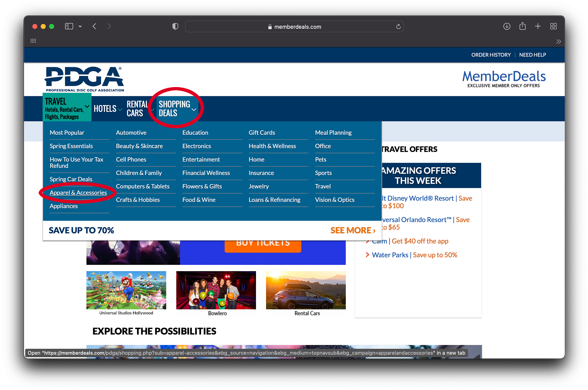The image size is (588, 390).
Task: Open Loans & Refinancing category
Action: (274, 200)
